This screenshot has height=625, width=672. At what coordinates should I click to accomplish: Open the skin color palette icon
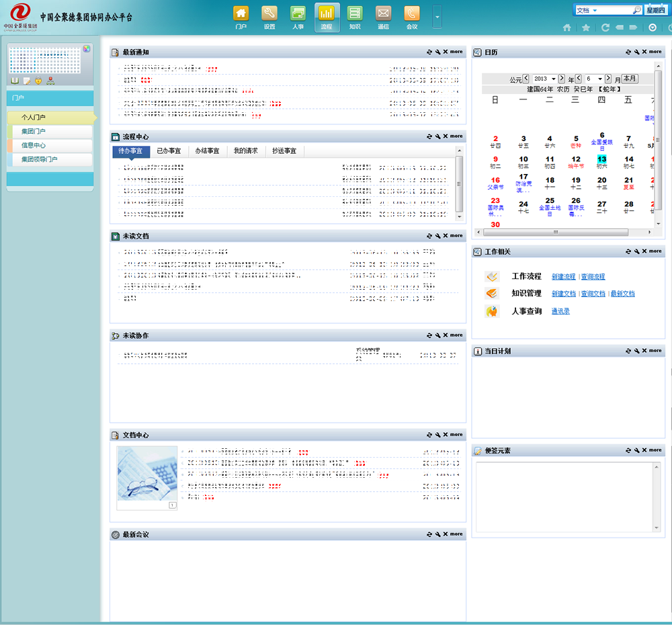(87, 49)
